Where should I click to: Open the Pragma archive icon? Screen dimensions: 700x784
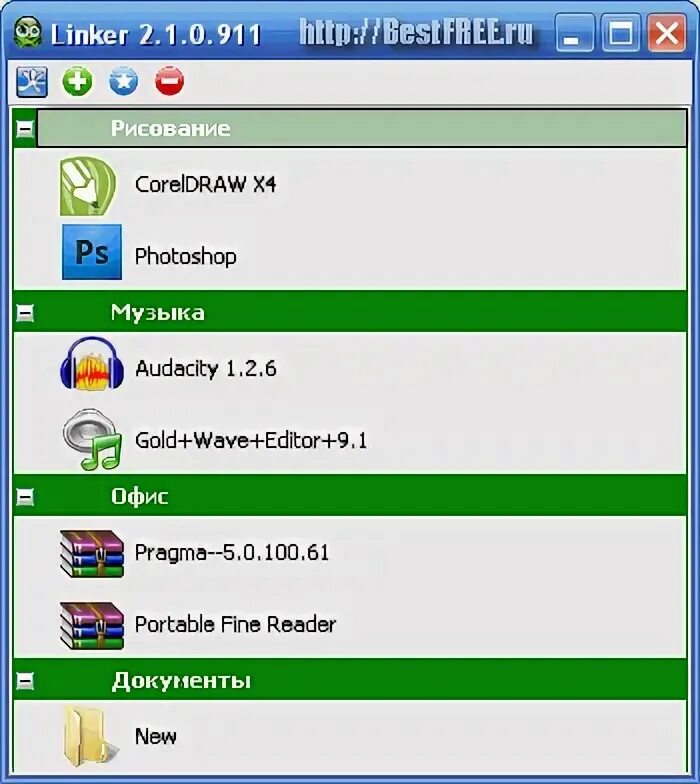pyautogui.click(x=92, y=554)
